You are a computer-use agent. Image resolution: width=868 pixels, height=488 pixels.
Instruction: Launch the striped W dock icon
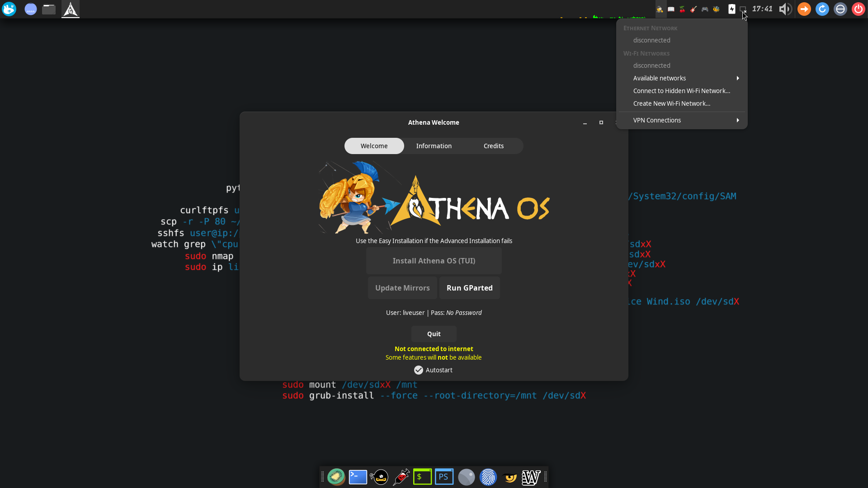click(531, 477)
